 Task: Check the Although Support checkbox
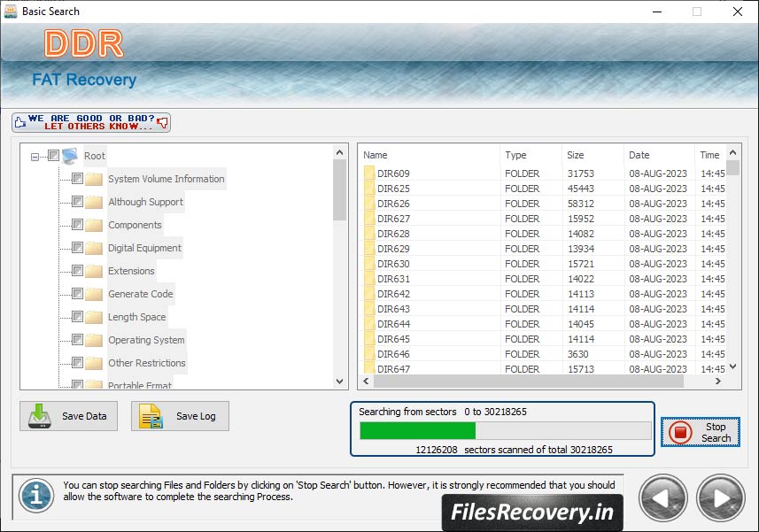tap(77, 201)
